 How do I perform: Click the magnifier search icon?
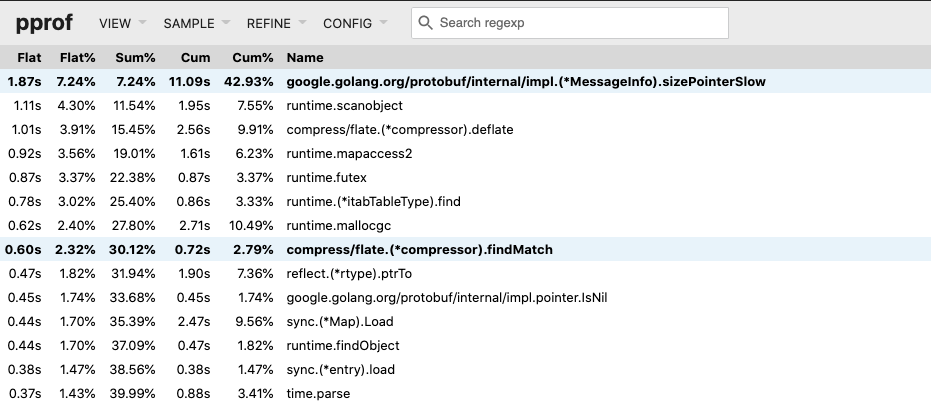point(425,23)
